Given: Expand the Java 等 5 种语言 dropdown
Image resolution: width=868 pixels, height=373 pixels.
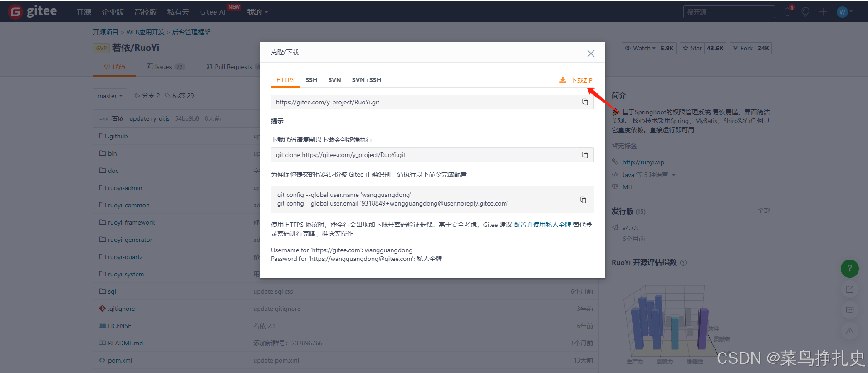Looking at the screenshot, I should 649,175.
